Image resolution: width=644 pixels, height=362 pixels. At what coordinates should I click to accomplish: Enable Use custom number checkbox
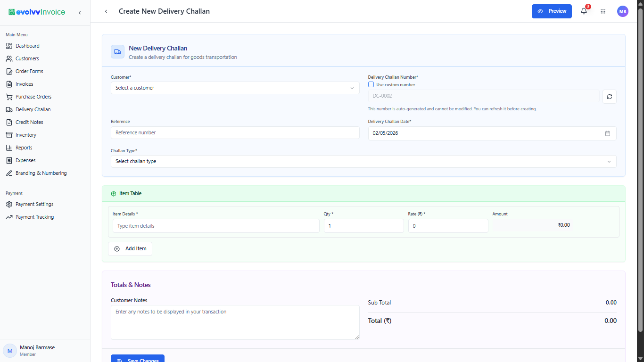click(371, 85)
